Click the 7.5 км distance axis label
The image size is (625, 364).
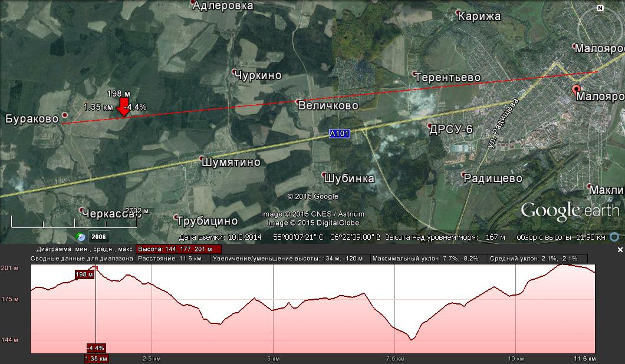394,359
